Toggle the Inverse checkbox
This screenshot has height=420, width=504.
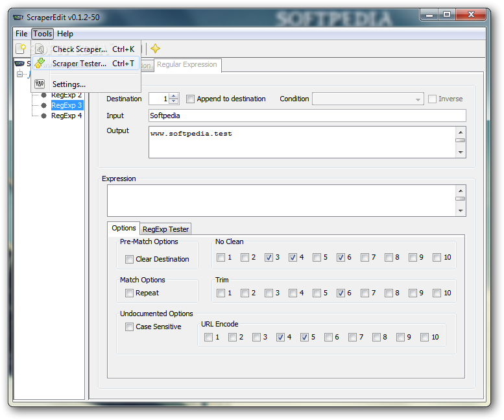click(x=432, y=99)
